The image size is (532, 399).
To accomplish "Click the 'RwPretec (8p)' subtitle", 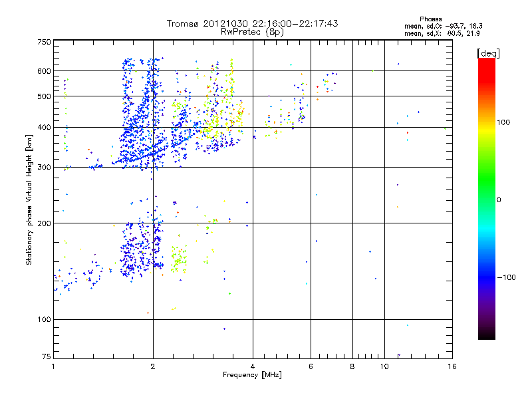I will coord(252,32).
